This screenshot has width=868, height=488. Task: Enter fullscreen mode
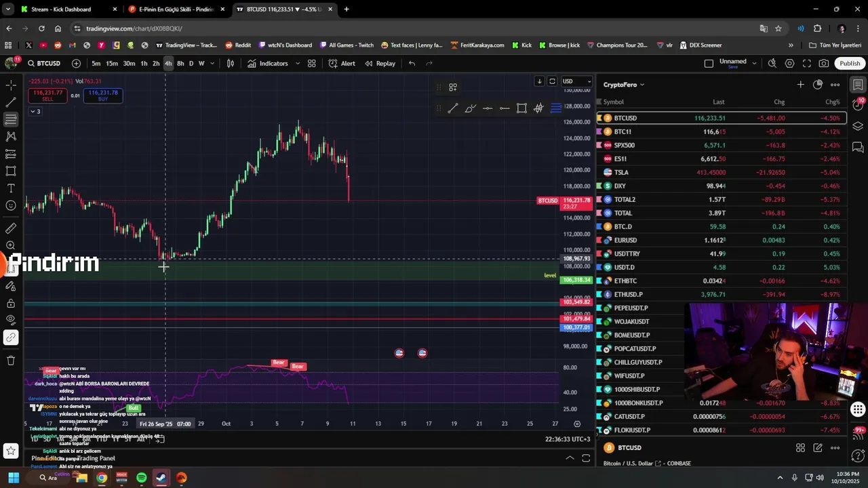pos(806,63)
